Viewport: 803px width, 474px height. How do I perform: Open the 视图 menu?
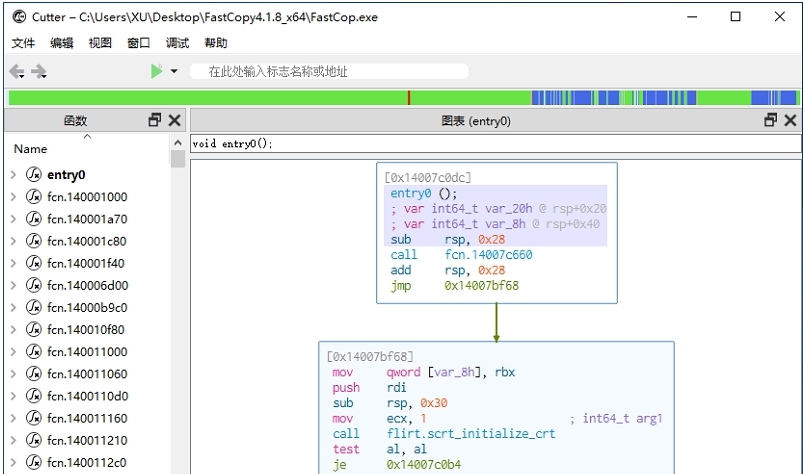(x=100, y=43)
